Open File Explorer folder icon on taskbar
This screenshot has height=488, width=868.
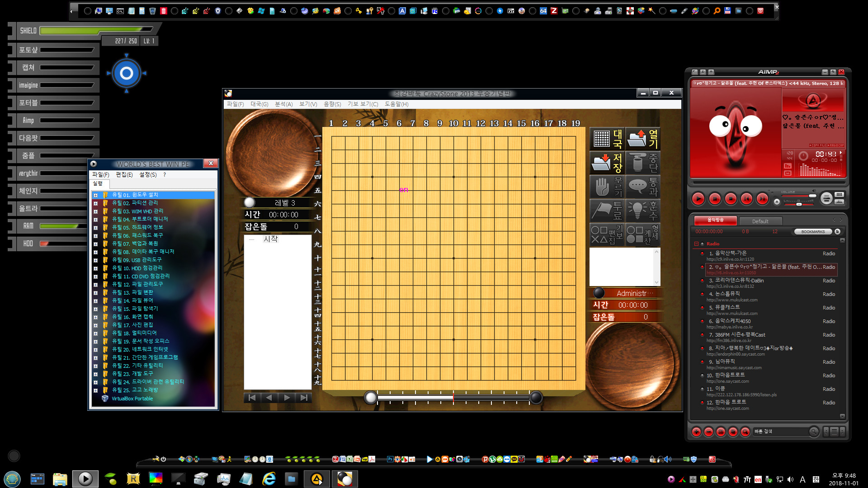tap(60, 479)
